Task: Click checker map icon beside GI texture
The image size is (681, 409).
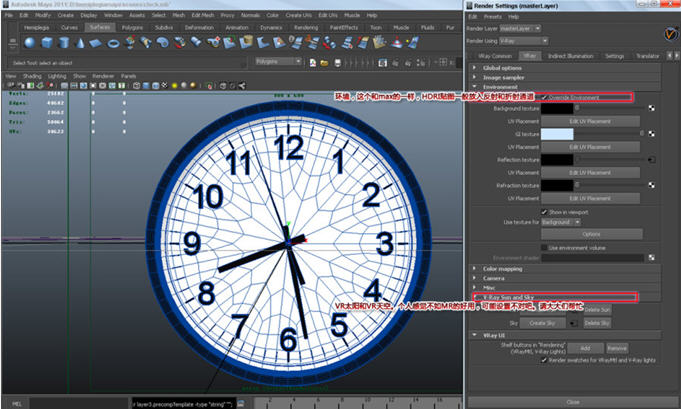Action: [652, 133]
